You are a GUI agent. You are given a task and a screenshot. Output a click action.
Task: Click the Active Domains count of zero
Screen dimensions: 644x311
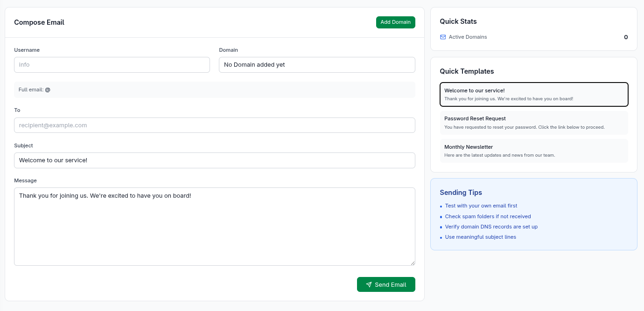(x=625, y=37)
